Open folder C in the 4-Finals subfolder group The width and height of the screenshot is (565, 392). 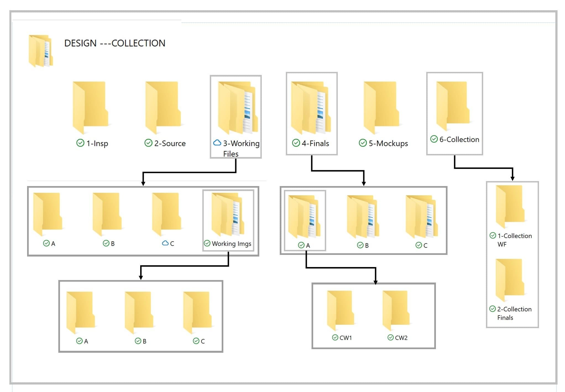click(422, 217)
